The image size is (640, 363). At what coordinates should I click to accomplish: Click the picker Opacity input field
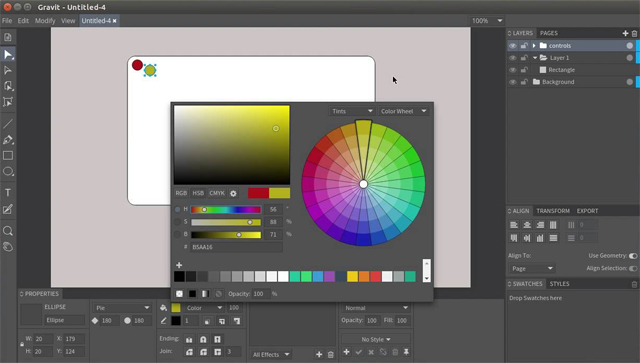point(260,294)
